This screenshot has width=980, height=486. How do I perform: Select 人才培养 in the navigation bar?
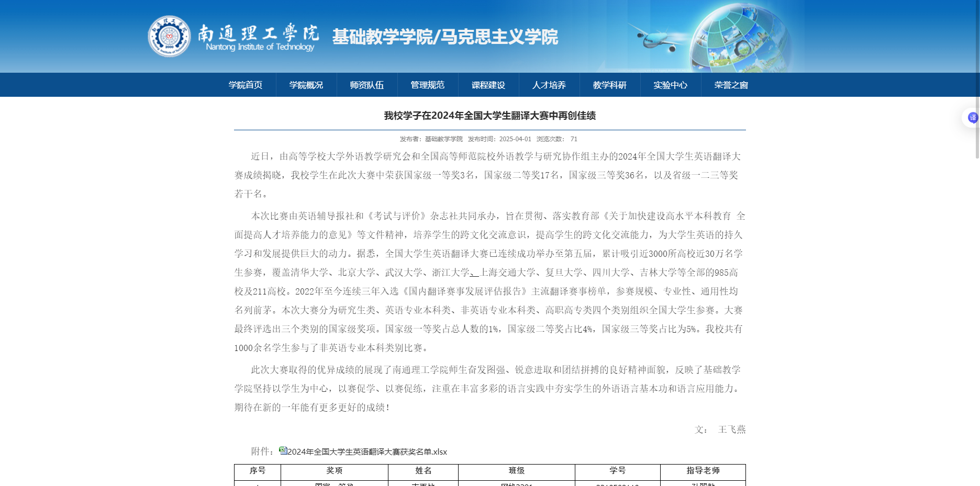[549, 85]
